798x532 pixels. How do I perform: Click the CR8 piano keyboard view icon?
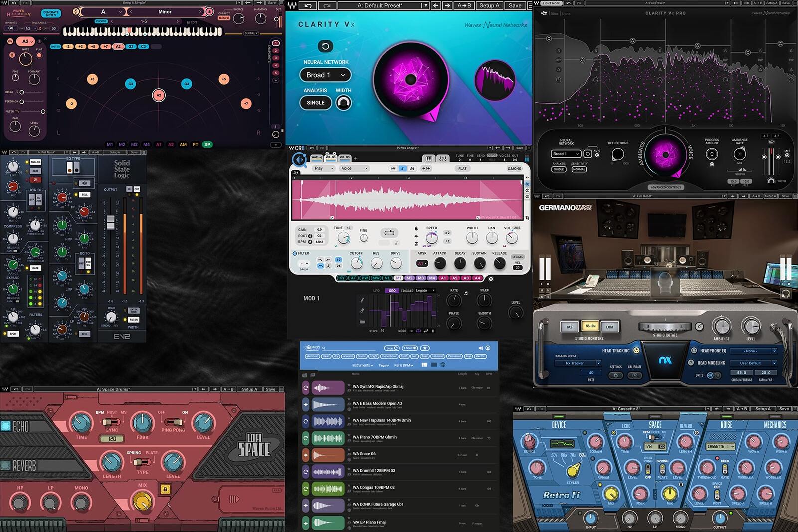click(x=428, y=158)
